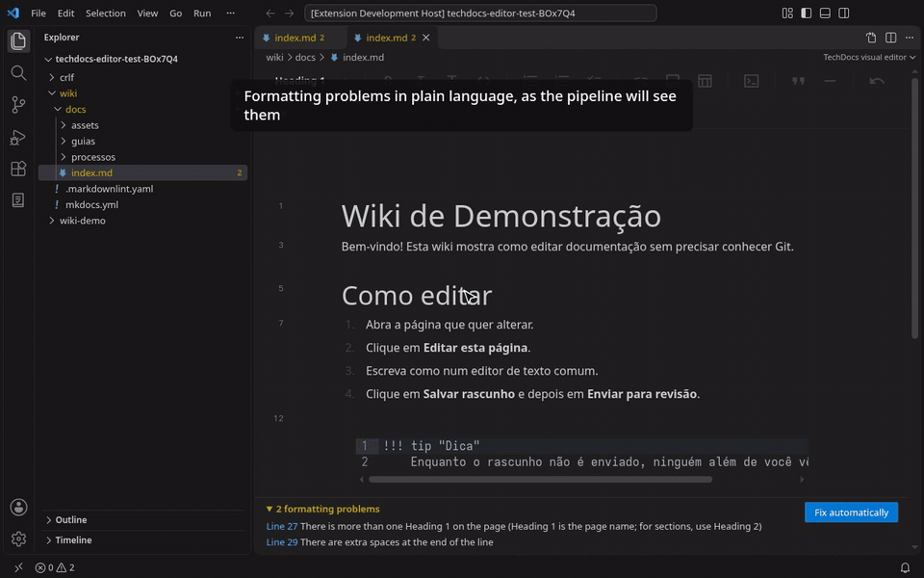Click the docs breadcrumb segment
Image resolution: width=924 pixels, height=578 pixels.
(x=305, y=57)
